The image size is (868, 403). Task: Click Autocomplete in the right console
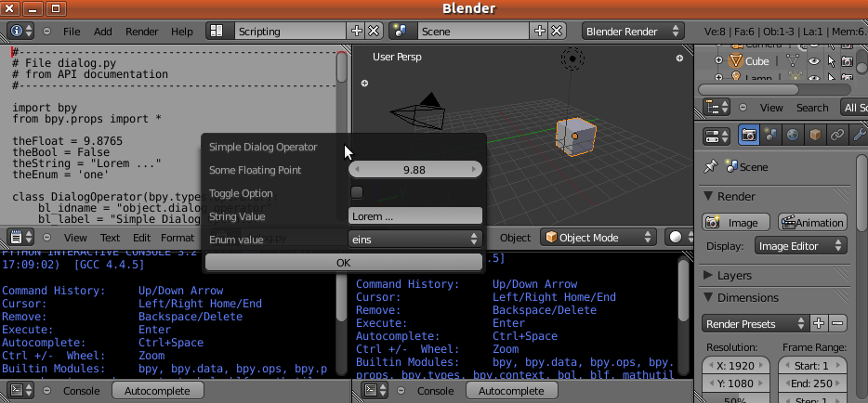click(x=511, y=391)
